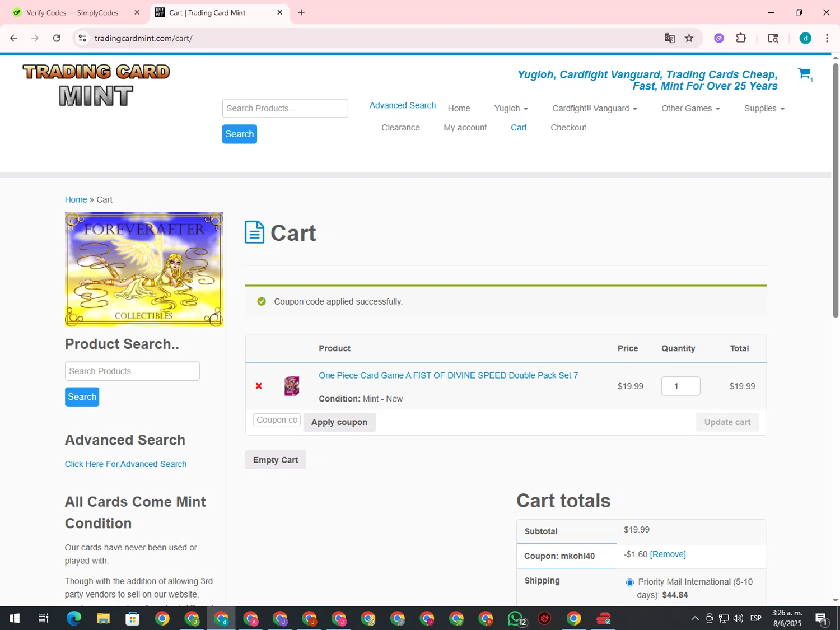Click the header Advanced Search link
Viewport: 840px width, 630px height.
pyautogui.click(x=402, y=105)
